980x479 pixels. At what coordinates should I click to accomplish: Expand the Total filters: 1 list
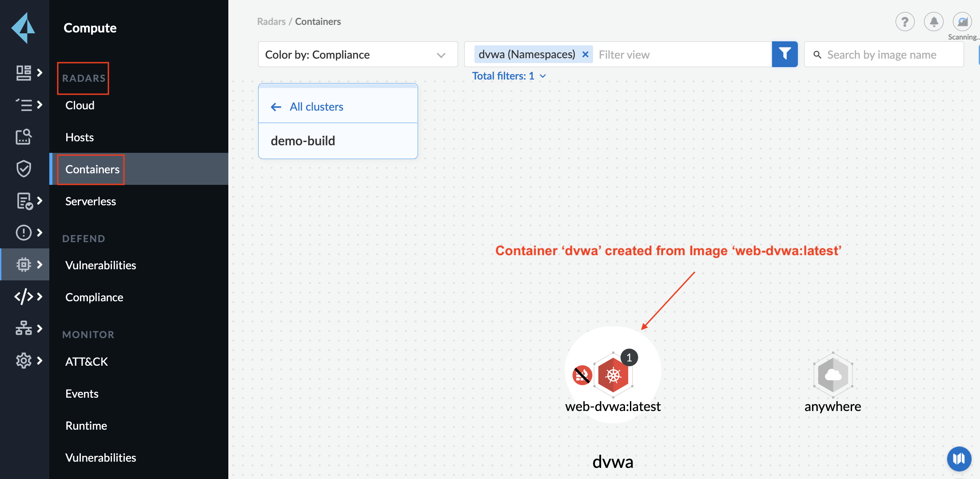tap(509, 76)
